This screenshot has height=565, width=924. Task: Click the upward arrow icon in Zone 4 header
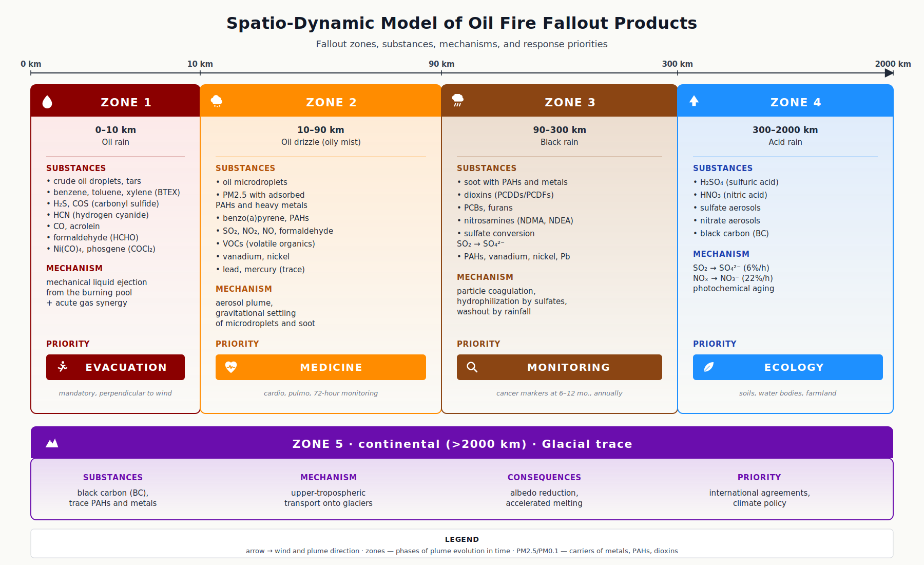tap(694, 101)
